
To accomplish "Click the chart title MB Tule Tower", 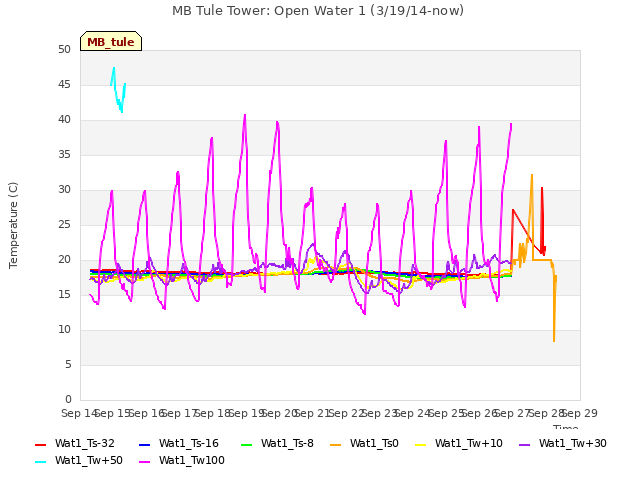I will point(318,11).
